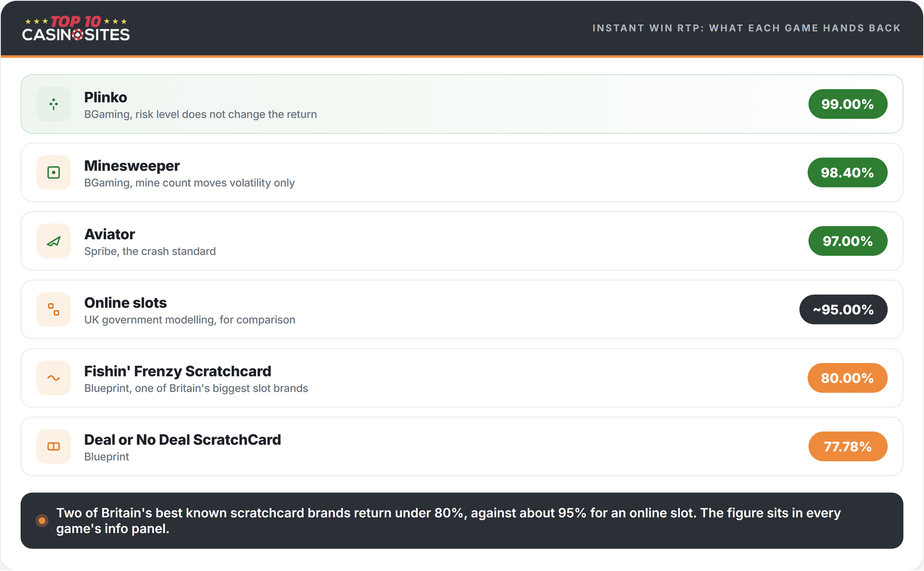Screen dimensions: 924x571
Task: Select the 97.00% badge for Aviator
Action: [x=848, y=241]
